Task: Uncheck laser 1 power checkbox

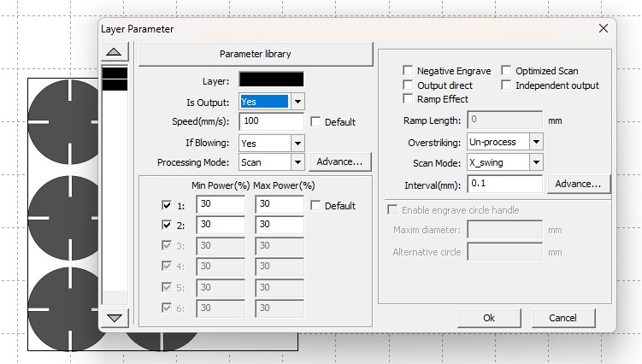Action: click(167, 205)
